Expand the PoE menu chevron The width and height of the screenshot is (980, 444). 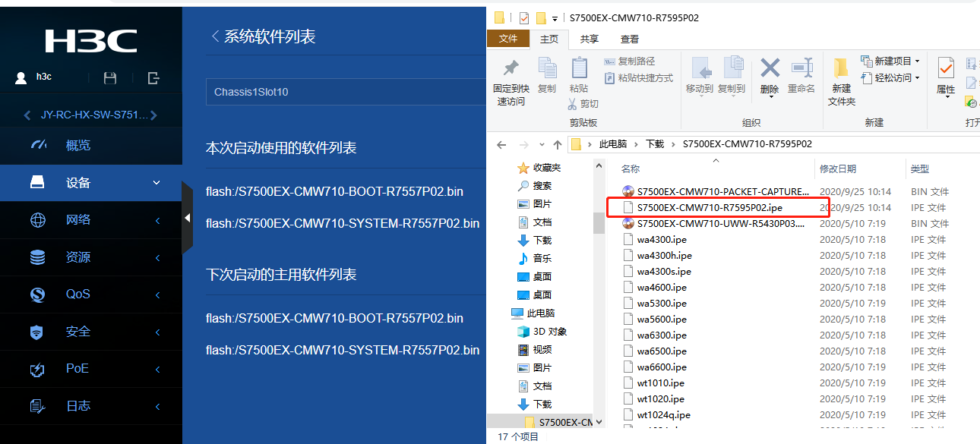pyautogui.click(x=157, y=369)
